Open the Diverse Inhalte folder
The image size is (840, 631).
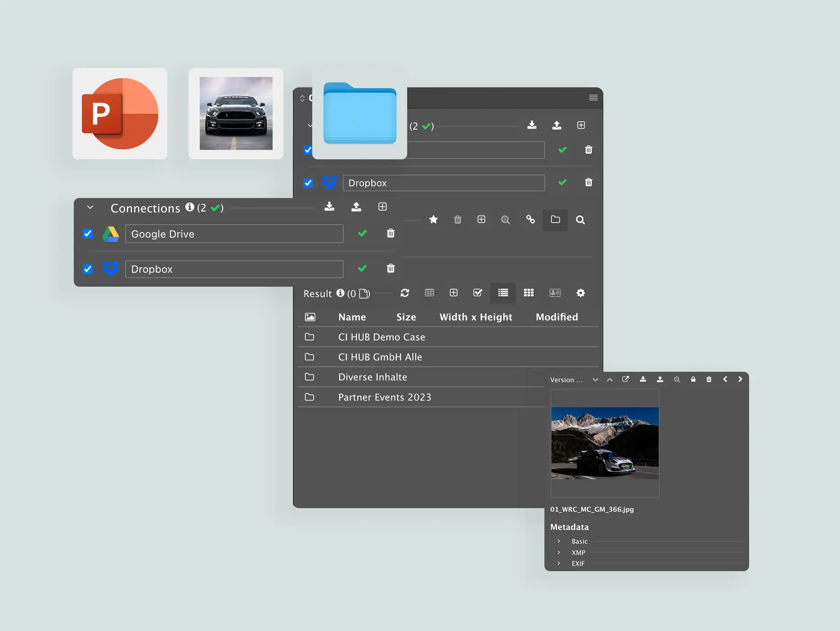click(421, 377)
